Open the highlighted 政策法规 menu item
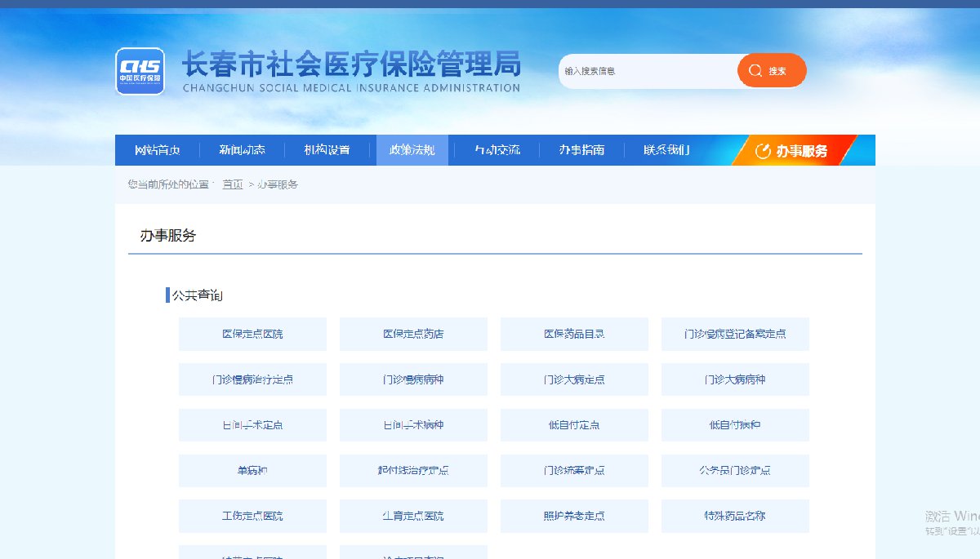Viewport: 980px width, 559px height. coord(412,150)
